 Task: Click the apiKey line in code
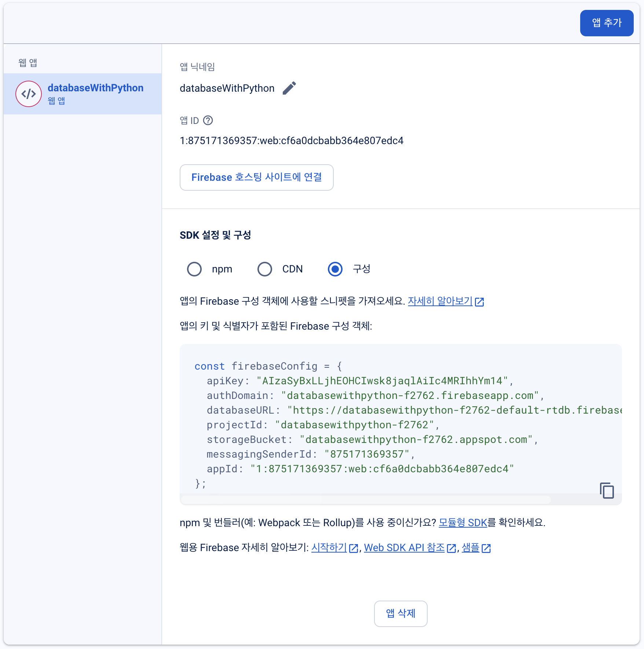tap(360, 381)
